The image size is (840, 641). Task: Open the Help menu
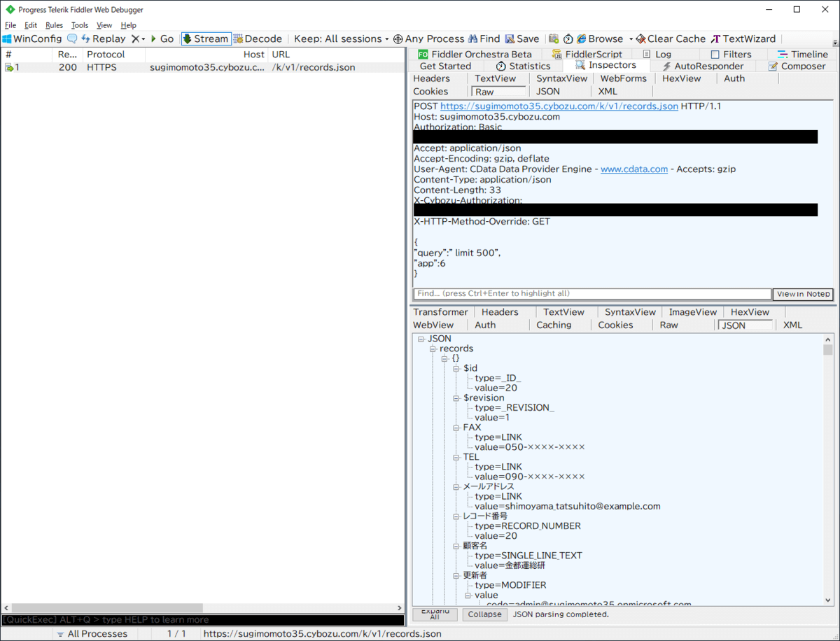pyautogui.click(x=129, y=25)
